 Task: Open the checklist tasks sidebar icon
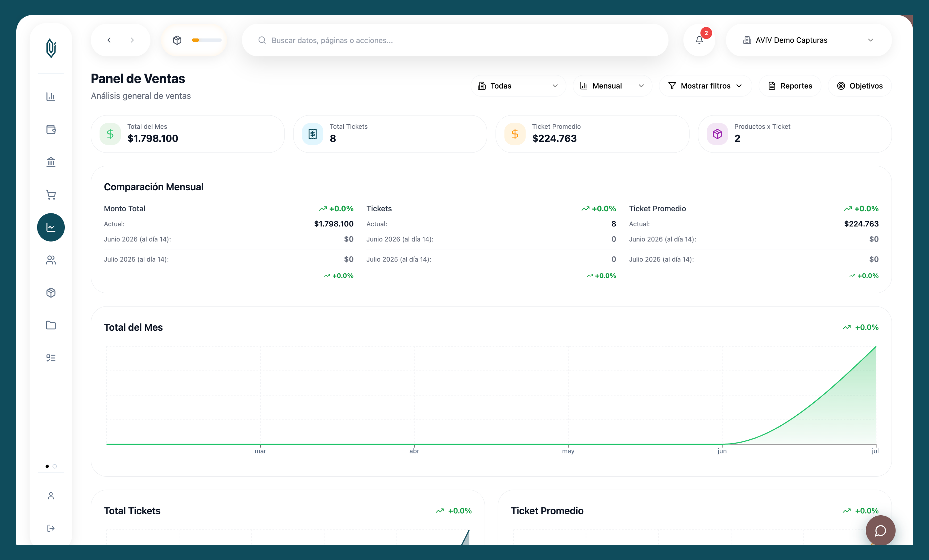[51, 358]
